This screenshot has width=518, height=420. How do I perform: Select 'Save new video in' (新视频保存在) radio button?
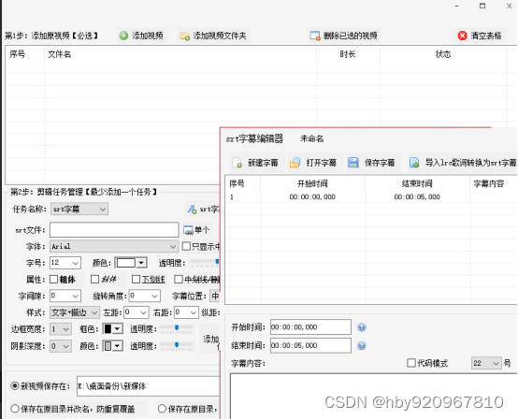pos(15,385)
